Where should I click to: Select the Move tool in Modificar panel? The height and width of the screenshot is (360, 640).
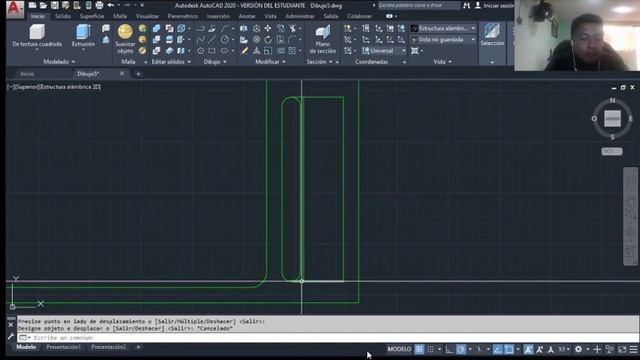click(268, 28)
